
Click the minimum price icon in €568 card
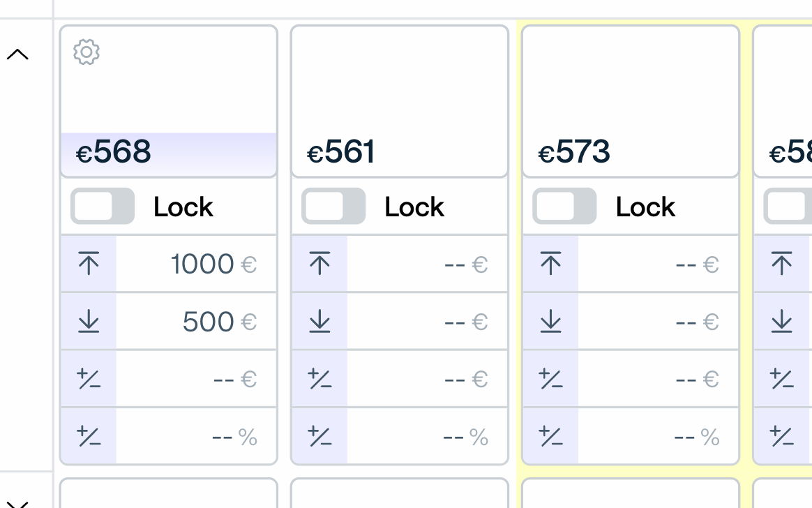[89, 322]
